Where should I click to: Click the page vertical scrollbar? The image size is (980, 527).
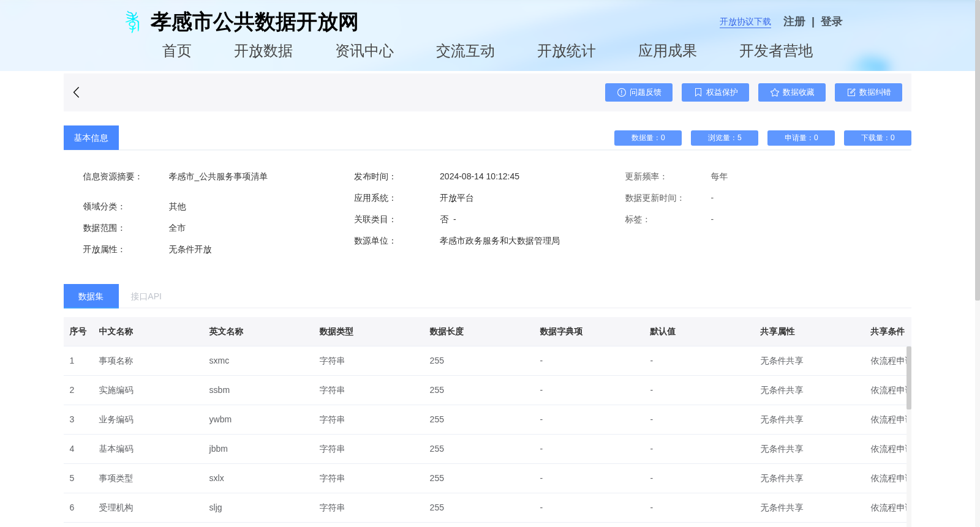pos(978,150)
